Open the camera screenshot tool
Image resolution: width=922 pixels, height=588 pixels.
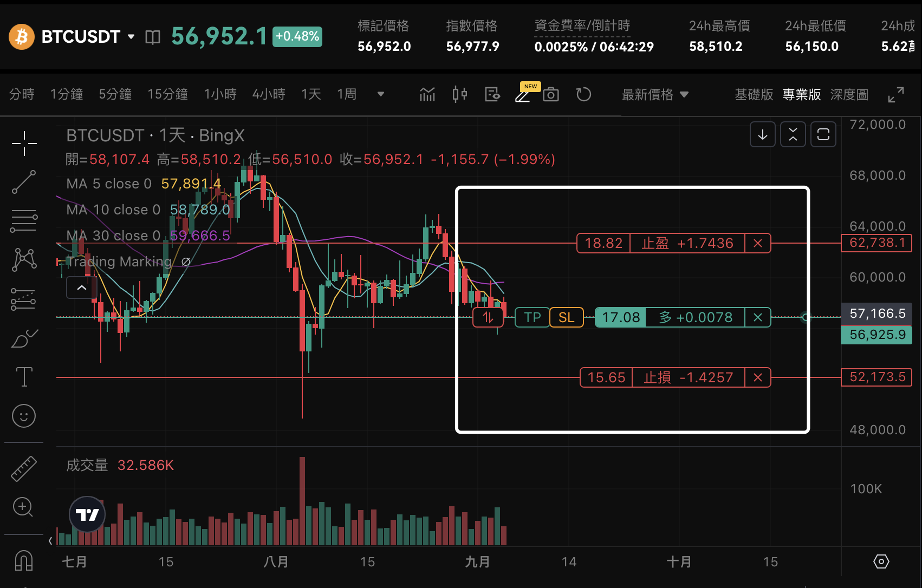coord(550,95)
